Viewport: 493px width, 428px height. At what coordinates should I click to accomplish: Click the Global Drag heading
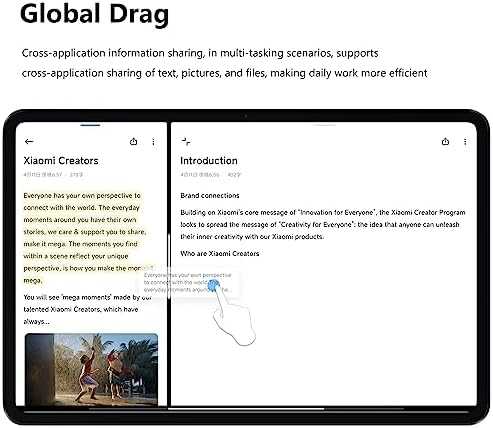[94, 14]
